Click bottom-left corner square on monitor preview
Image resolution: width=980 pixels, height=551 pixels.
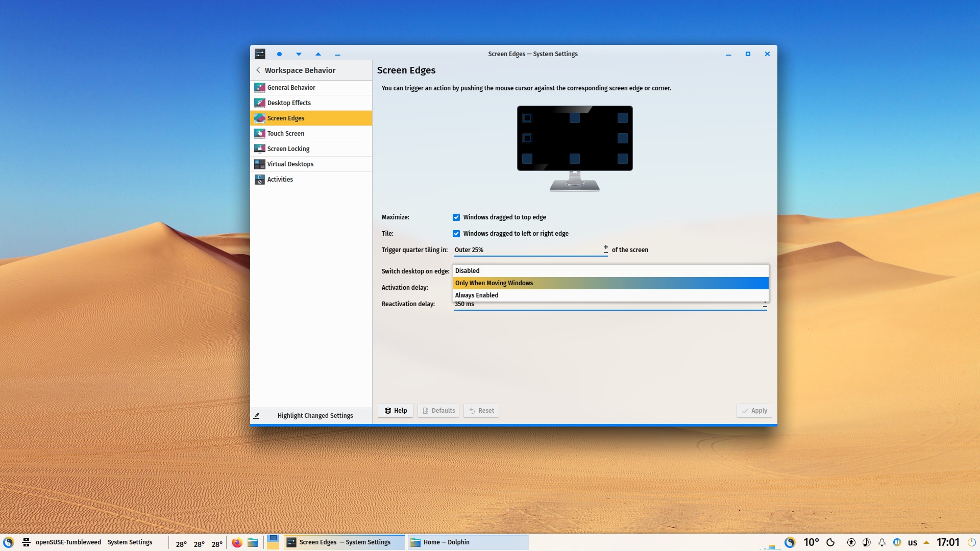(527, 159)
